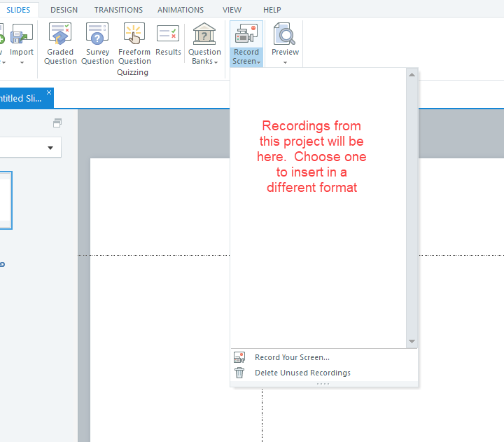
Task: Click the Preview magnifier icon
Action: click(285, 34)
